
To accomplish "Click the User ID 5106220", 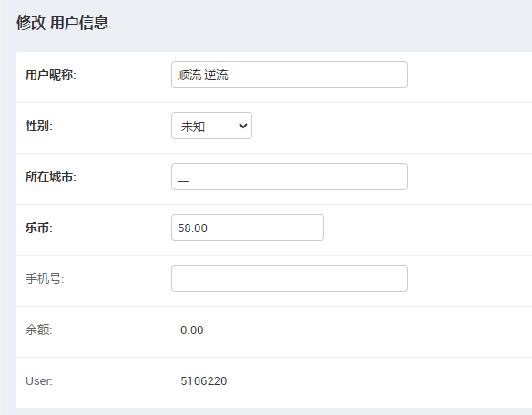I will [x=203, y=380].
